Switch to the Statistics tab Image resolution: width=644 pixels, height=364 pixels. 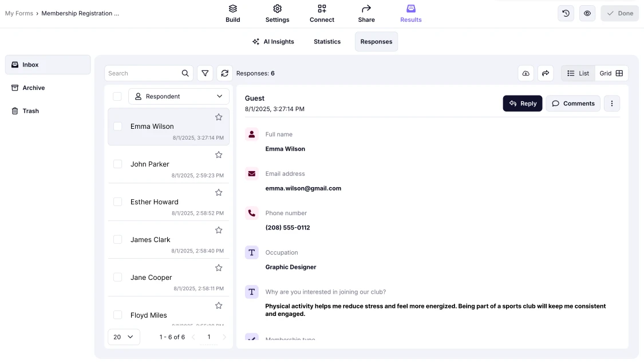pyautogui.click(x=327, y=41)
